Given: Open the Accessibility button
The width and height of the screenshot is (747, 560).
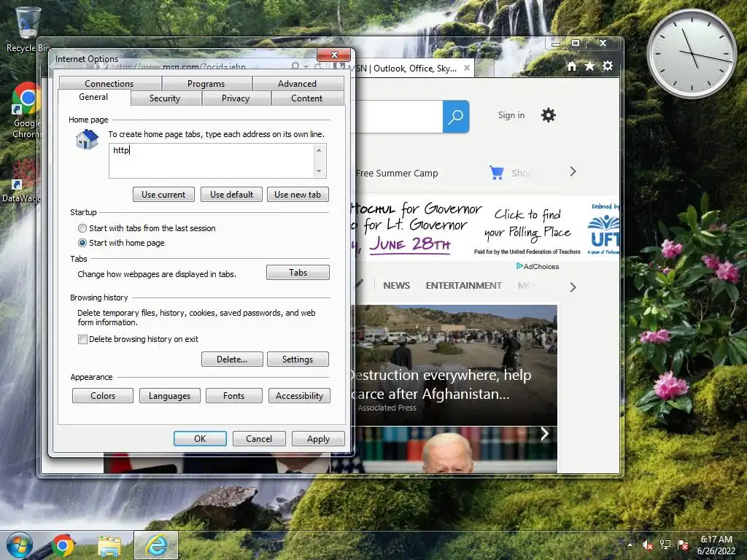Looking at the screenshot, I should pos(299,396).
